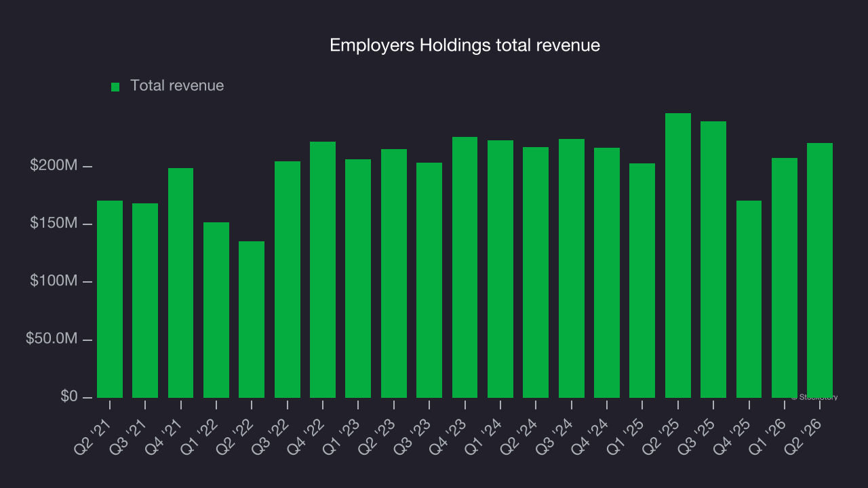This screenshot has height=488, width=868.
Task: Select the Total revenue legend label
Action: pos(177,86)
